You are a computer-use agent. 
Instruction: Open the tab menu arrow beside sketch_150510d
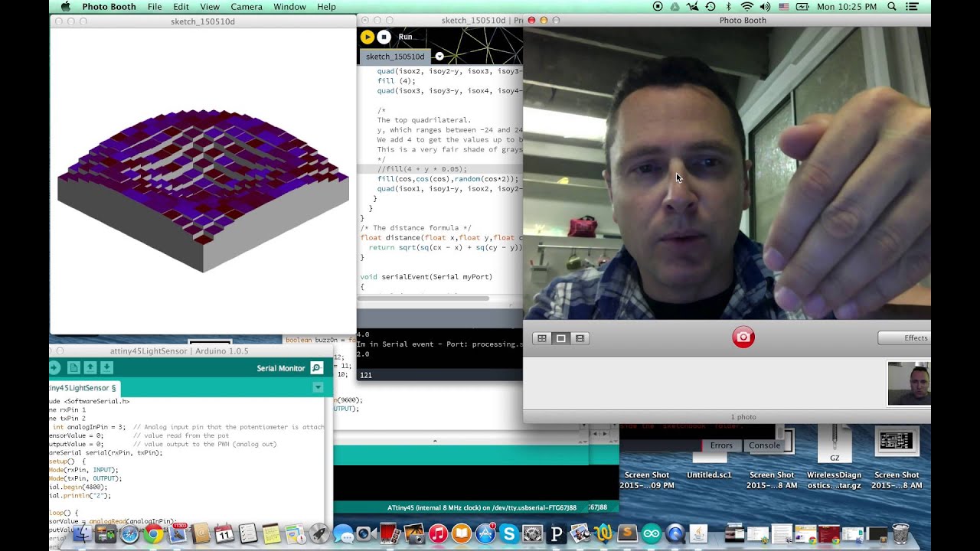click(x=439, y=57)
